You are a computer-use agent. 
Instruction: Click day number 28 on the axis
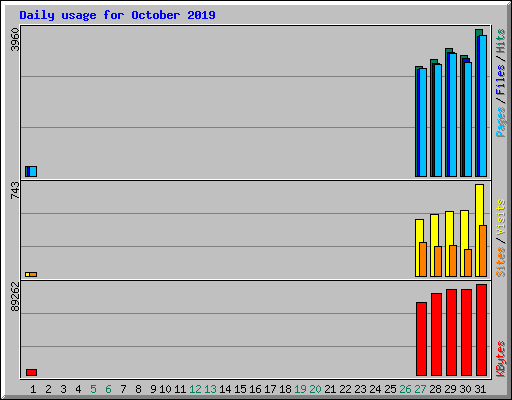[435, 389]
